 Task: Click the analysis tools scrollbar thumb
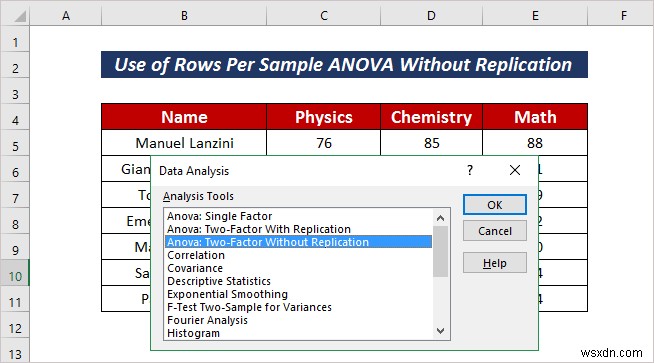[440, 252]
